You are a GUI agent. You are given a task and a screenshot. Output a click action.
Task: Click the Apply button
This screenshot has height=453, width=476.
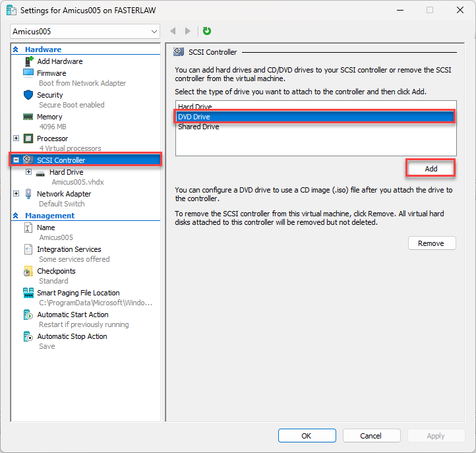click(x=436, y=436)
